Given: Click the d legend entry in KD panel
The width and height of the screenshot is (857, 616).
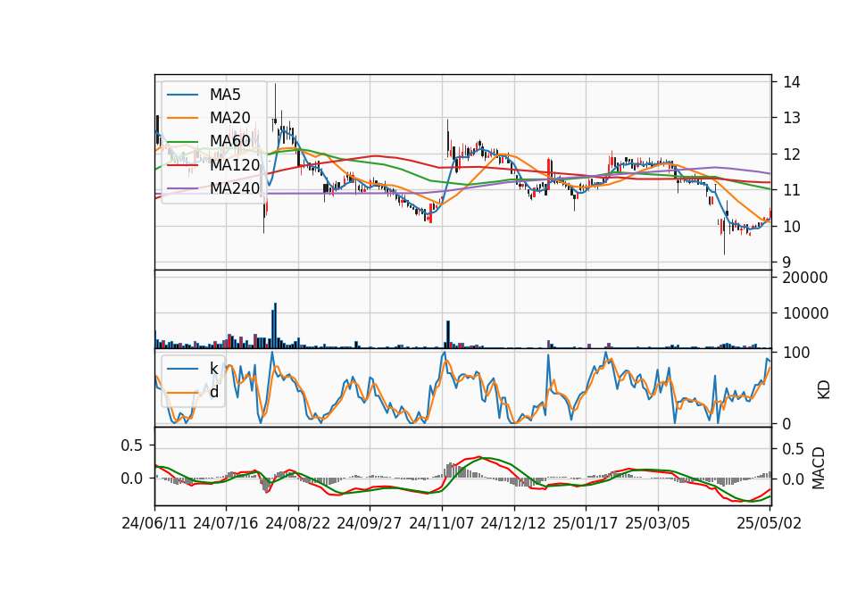Looking at the screenshot, I should tap(213, 391).
